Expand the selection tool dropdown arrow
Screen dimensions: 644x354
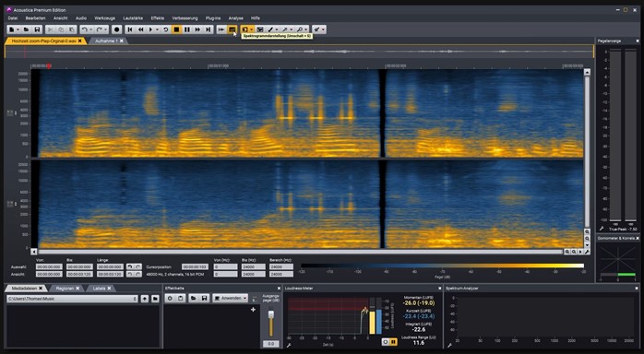point(251,29)
